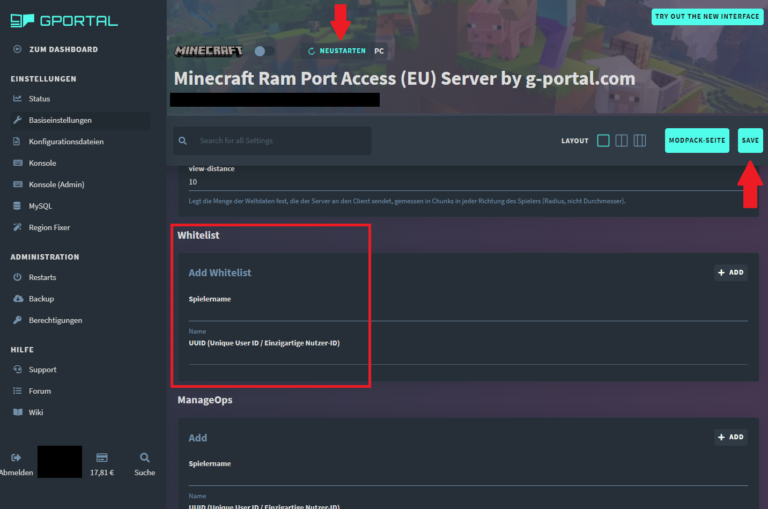Click the ManageOps section heading
Viewport: 768px width, 509px height.
coord(205,400)
